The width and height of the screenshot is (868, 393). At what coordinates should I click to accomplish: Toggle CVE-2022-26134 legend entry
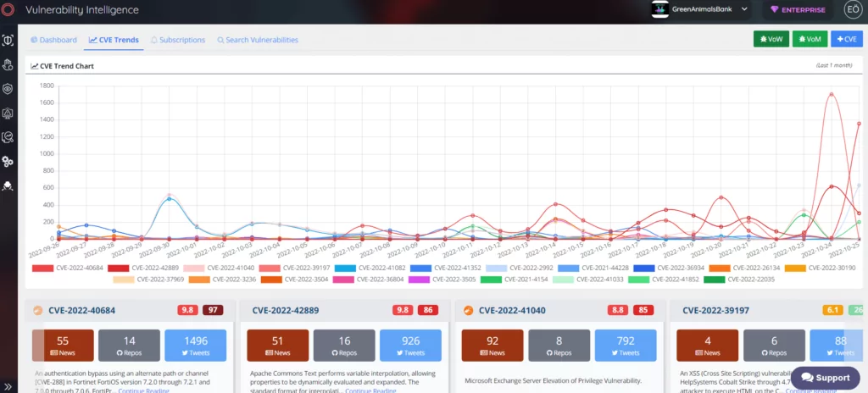[x=744, y=268]
